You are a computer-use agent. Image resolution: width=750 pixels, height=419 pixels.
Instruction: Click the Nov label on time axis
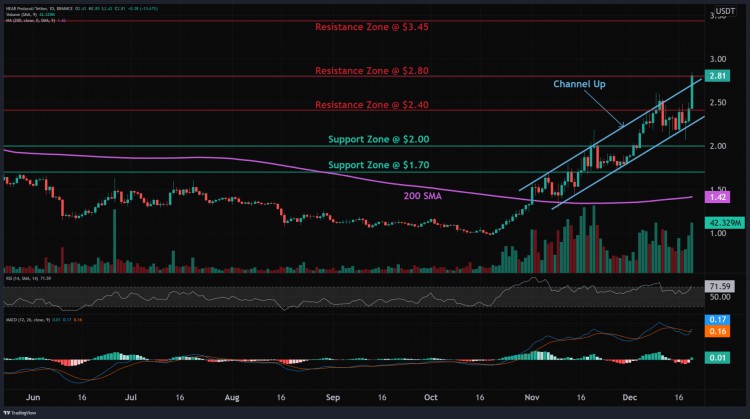point(532,397)
